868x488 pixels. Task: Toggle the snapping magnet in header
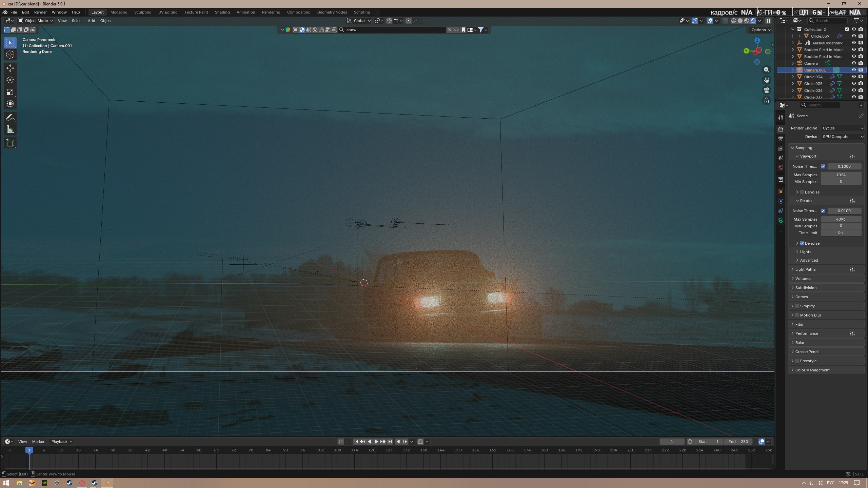(389, 21)
